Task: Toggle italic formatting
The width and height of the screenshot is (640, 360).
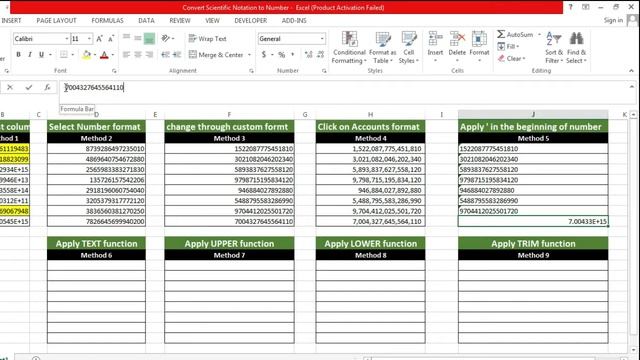Action: (30, 54)
